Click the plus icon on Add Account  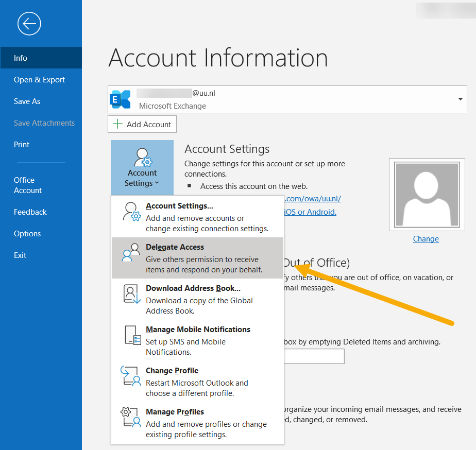coord(117,124)
